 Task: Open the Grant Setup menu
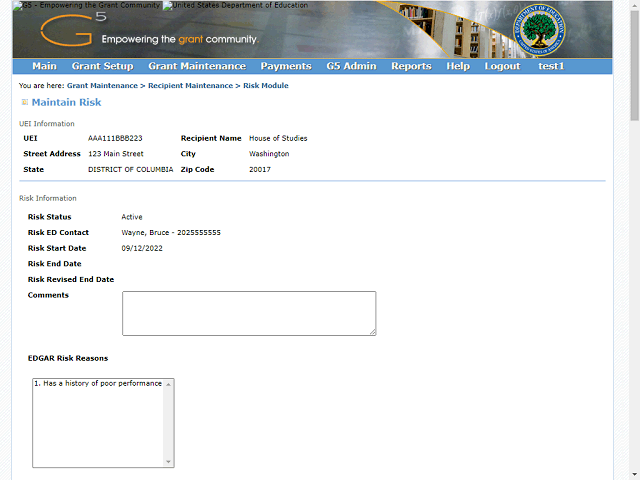point(102,66)
